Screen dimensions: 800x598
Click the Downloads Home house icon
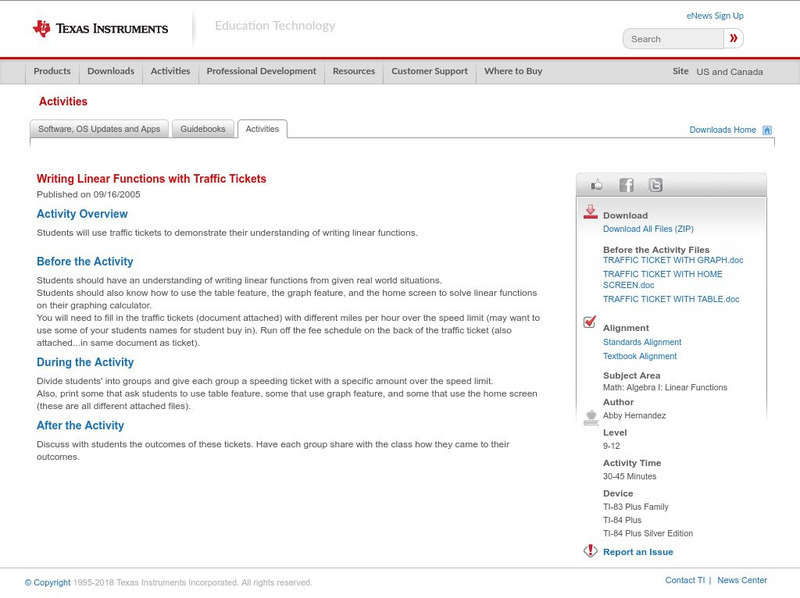pos(767,130)
